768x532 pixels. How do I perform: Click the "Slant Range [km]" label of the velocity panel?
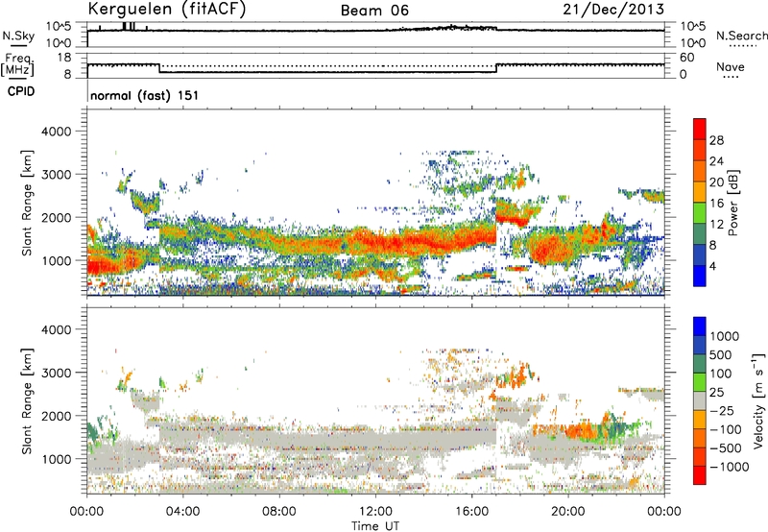(27, 400)
